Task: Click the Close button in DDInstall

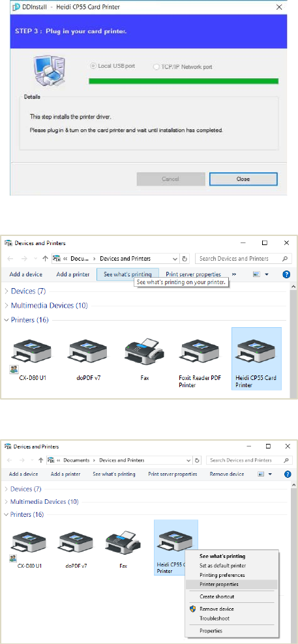Action: coord(243,179)
